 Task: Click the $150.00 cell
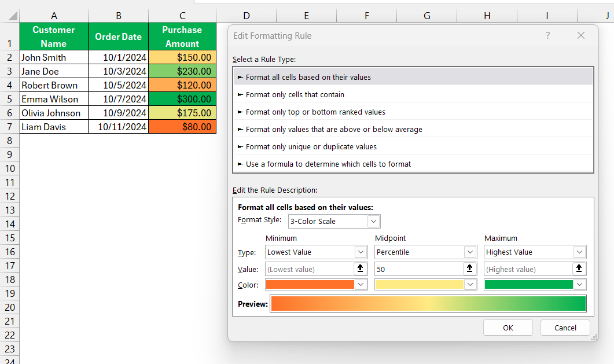point(182,57)
